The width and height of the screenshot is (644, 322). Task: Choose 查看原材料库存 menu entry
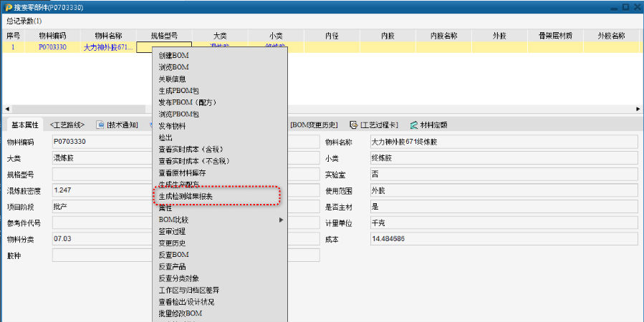pyautogui.click(x=183, y=172)
